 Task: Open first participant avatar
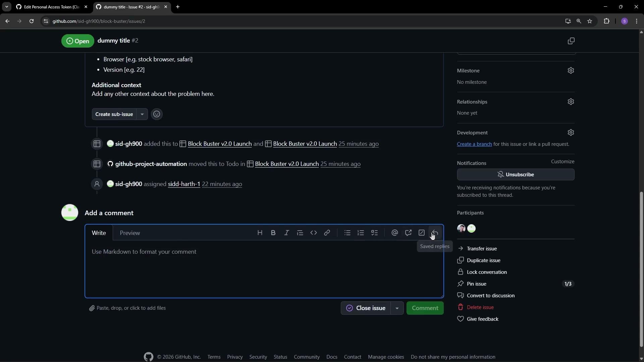461,229
